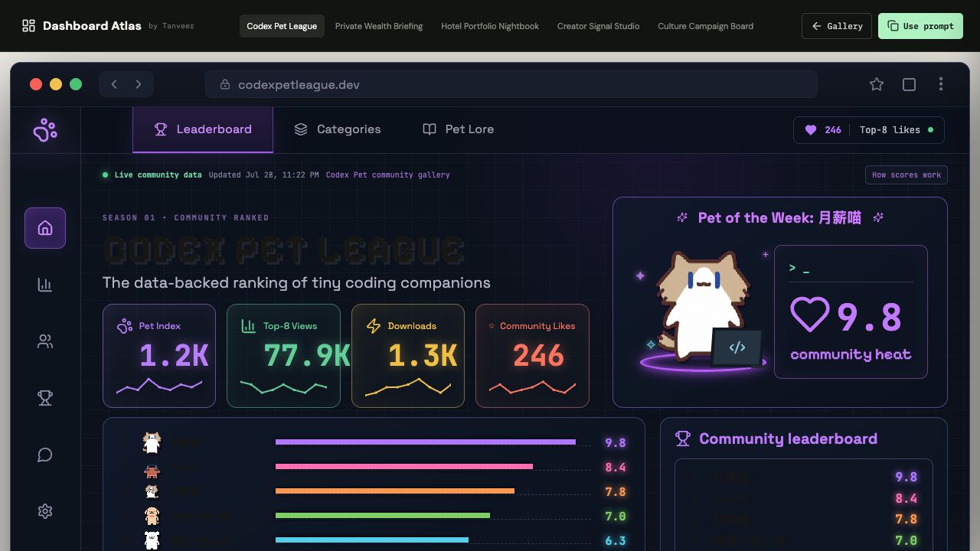Screen dimensions: 980x551
Task: Open the chat bubble sidebar icon
Action: [x=45, y=455]
